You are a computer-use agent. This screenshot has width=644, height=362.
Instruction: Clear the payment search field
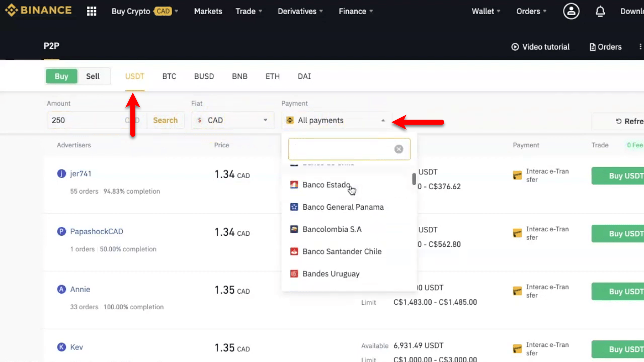pyautogui.click(x=399, y=149)
